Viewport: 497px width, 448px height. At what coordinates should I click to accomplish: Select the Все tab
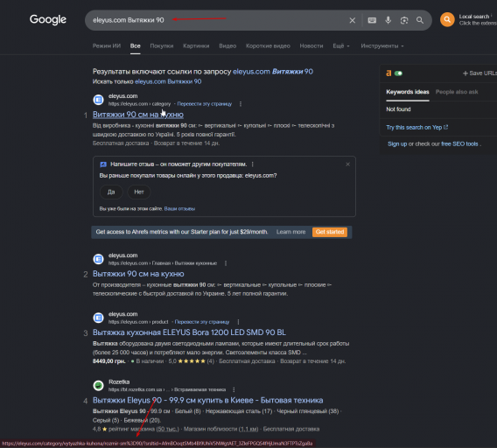click(x=136, y=46)
